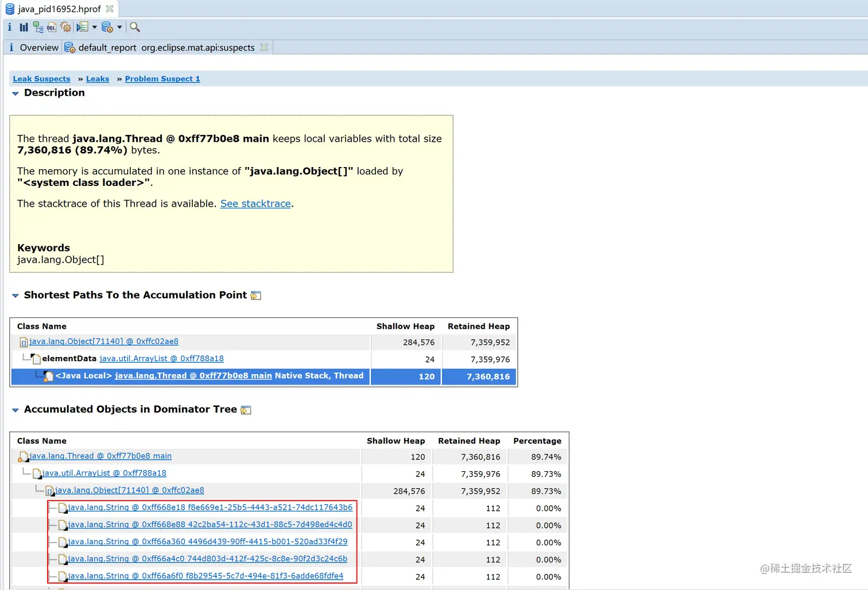The width and height of the screenshot is (868, 590).
Task: Open the Overview info toolbar icon
Action: coord(10,27)
